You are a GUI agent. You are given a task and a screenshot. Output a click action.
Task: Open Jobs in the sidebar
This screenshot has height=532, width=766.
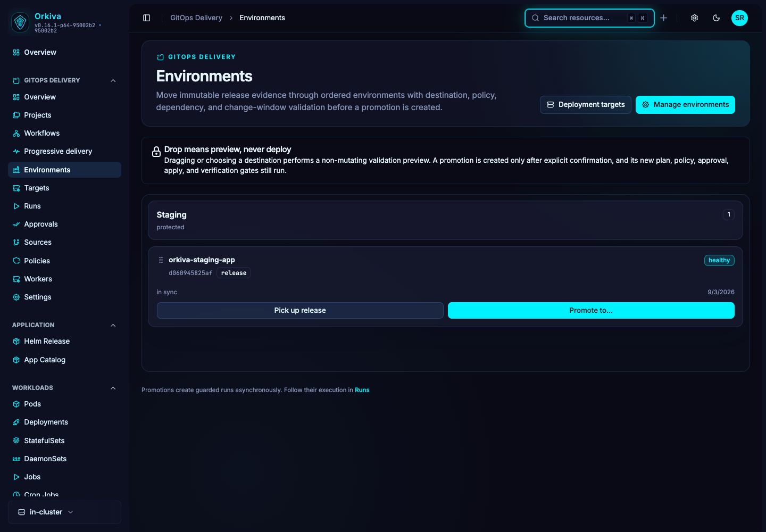(64, 477)
